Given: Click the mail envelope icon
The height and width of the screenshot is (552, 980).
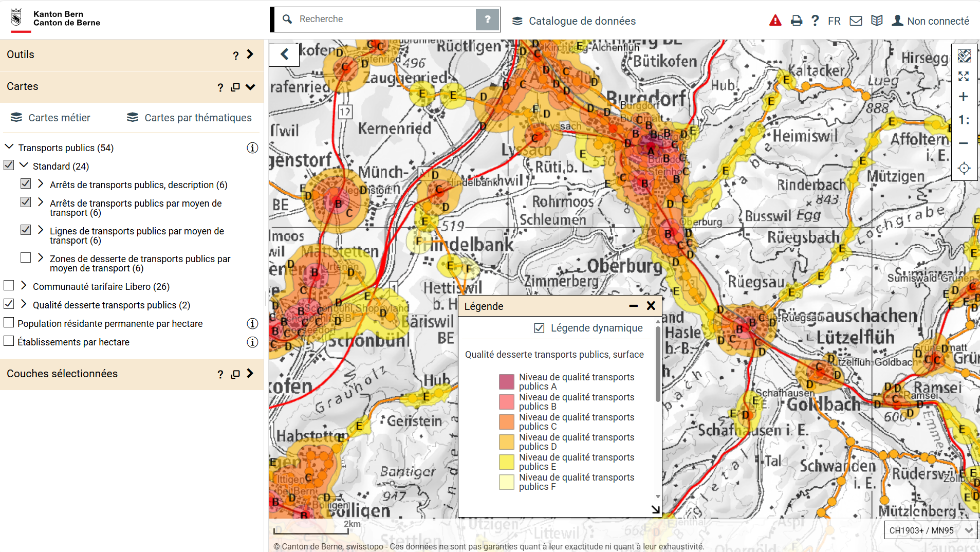Looking at the screenshot, I should pyautogui.click(x=856, y=21).
